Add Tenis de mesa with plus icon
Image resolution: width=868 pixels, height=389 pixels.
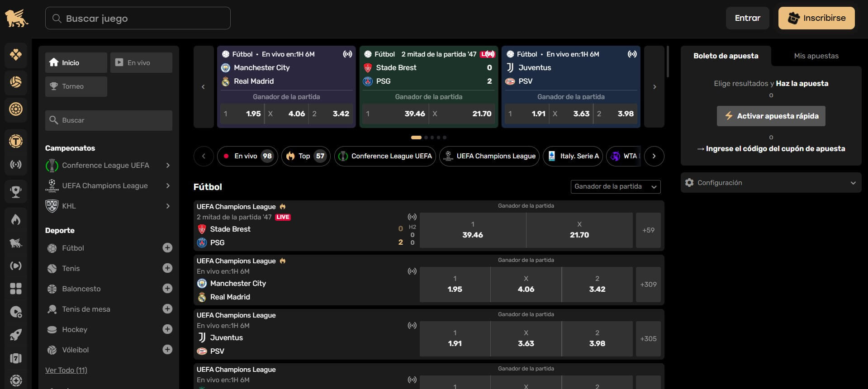pos(167,309)
